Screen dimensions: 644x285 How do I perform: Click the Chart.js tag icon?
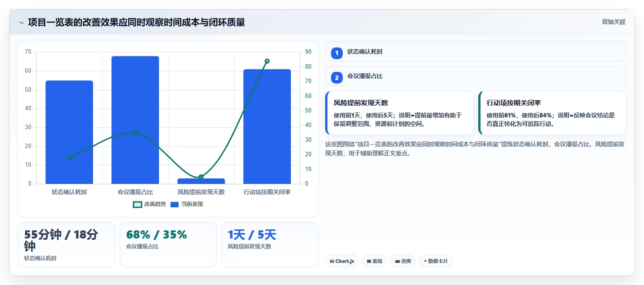point(332,261)
